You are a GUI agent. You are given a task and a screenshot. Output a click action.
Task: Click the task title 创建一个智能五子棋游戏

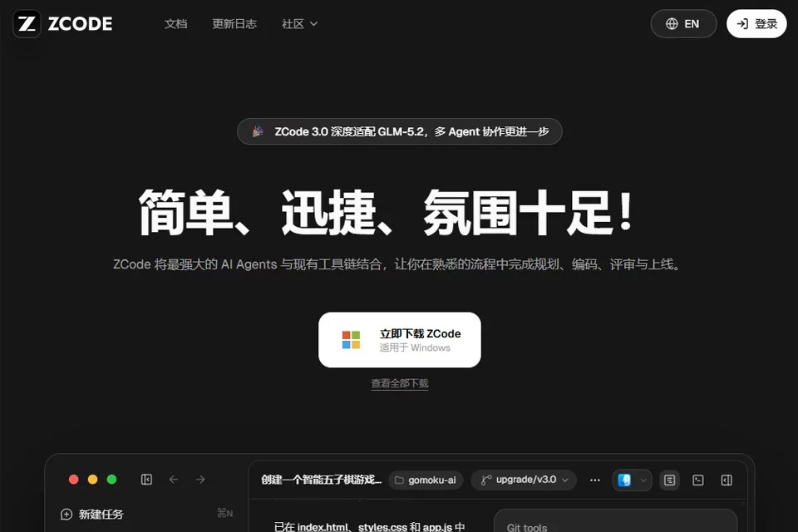point(321,480)
